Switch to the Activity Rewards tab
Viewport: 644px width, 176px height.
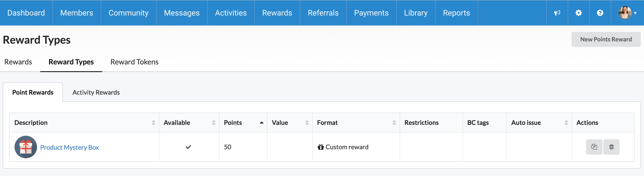click(96, 92)
